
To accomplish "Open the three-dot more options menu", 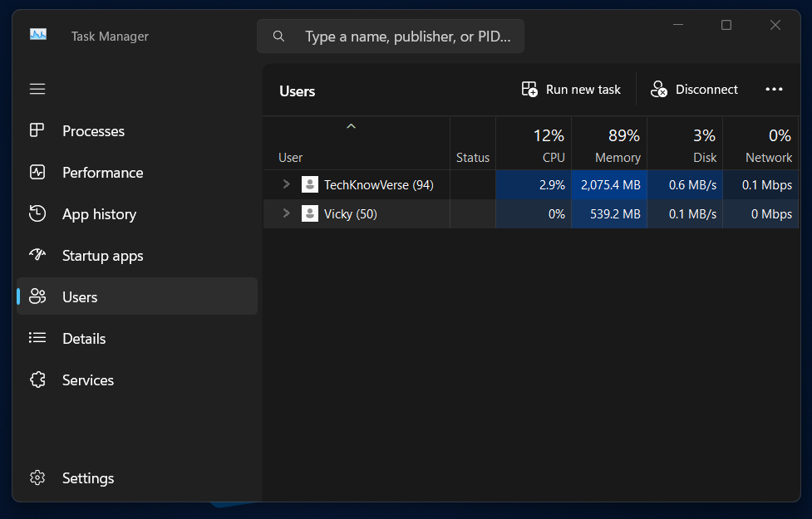I will [774, 90].
